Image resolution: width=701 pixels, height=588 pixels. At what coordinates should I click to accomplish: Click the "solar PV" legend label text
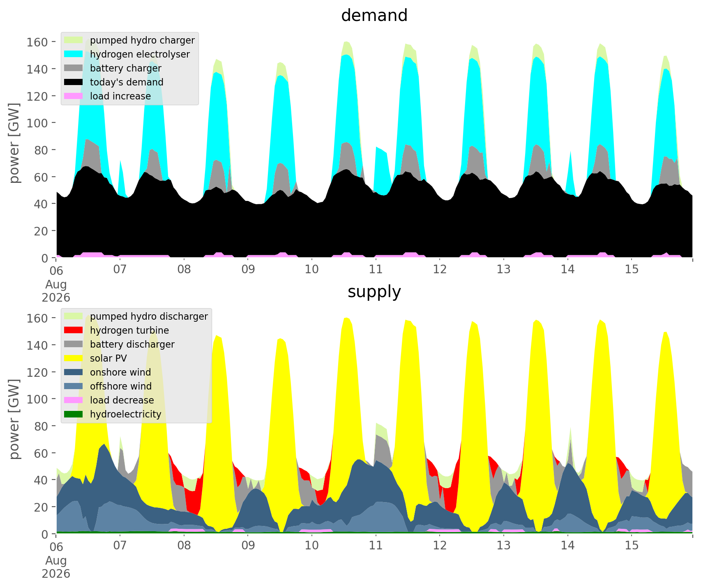108,358
